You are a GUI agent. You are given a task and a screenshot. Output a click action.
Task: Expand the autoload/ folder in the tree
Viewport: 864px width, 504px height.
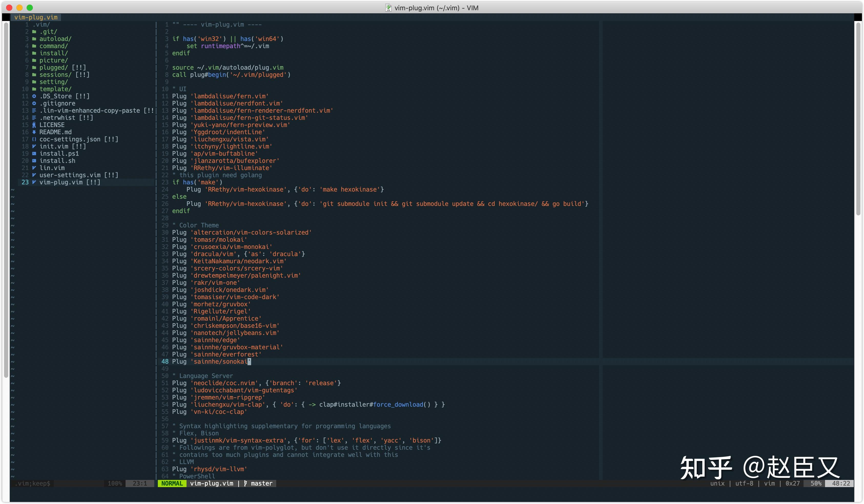point(55,39)
